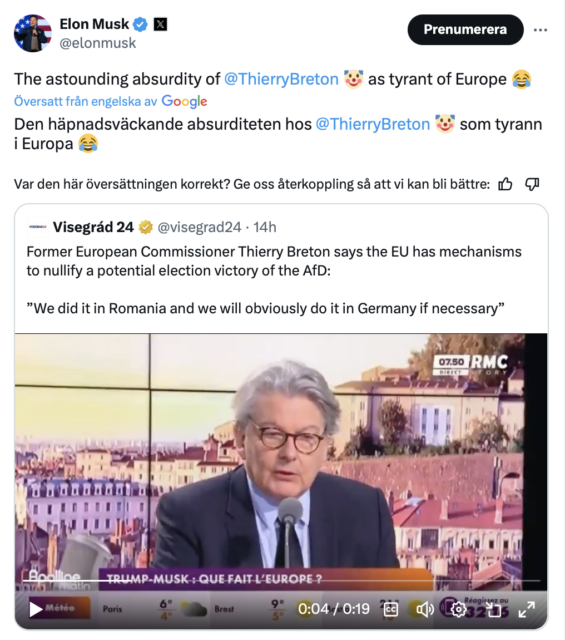Play the video with the play button
The width and height of the screenshot is (565, 640).
click(36, 609)
